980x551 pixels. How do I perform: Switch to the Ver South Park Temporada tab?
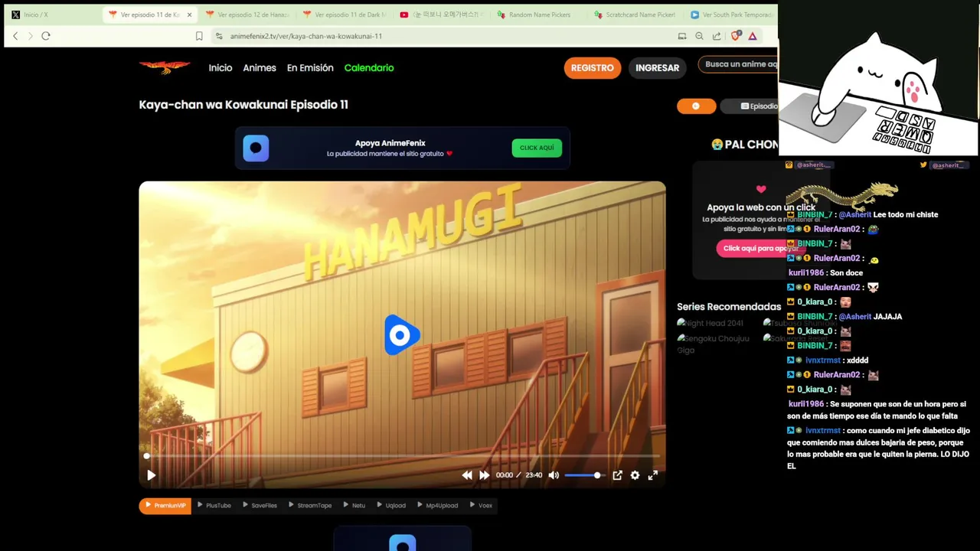[x=731, y=15]
